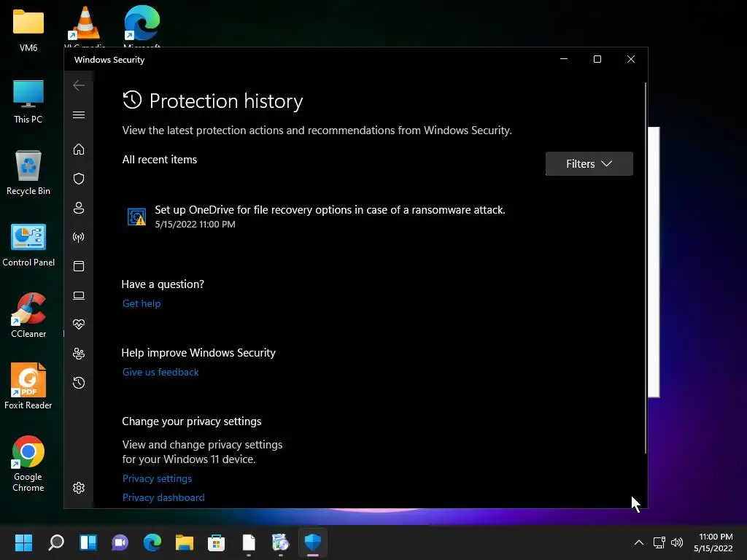
Task: Open the hamburger navigation menu
Action: (79, 114)
